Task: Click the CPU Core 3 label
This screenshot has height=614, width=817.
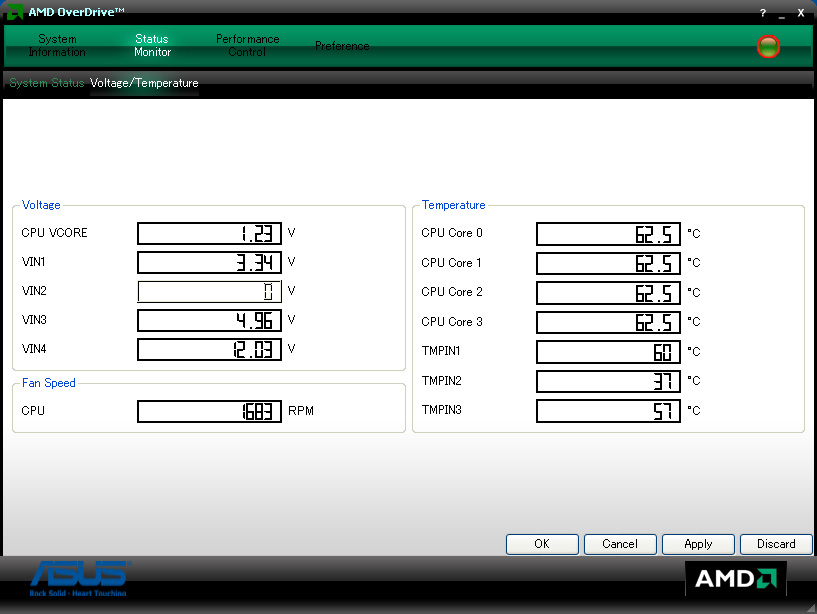Action: tap(452, 322)
